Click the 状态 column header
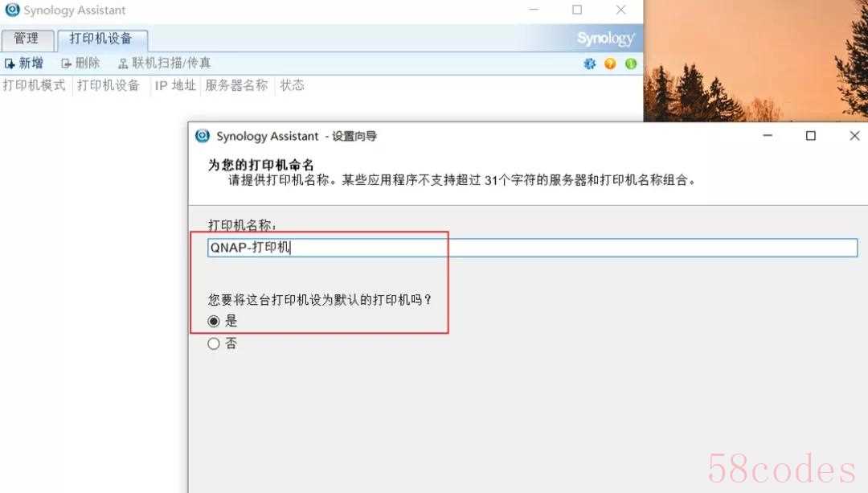 pyautogui.click(x=293, y=85)
